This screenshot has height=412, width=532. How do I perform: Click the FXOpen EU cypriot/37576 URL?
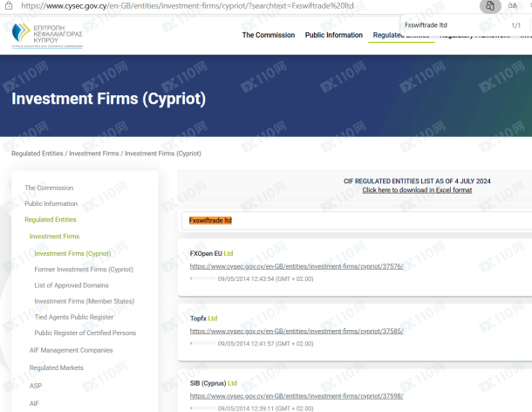[x=297, y=266]
